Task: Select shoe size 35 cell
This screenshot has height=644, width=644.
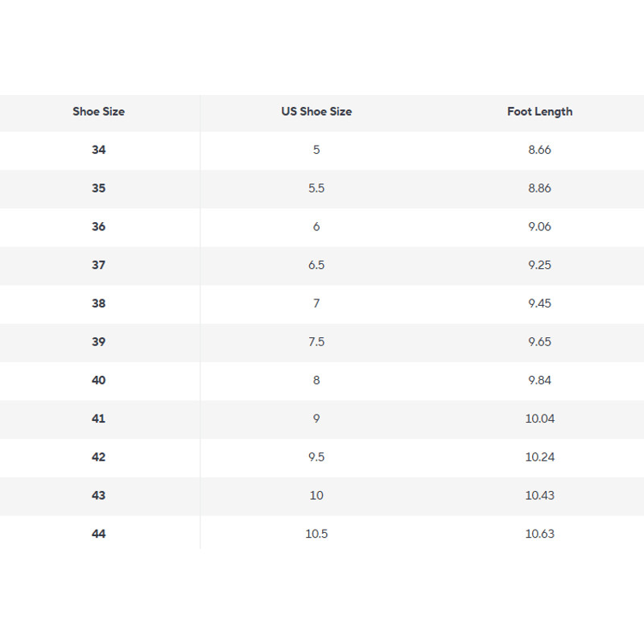Action: [98, 188]
